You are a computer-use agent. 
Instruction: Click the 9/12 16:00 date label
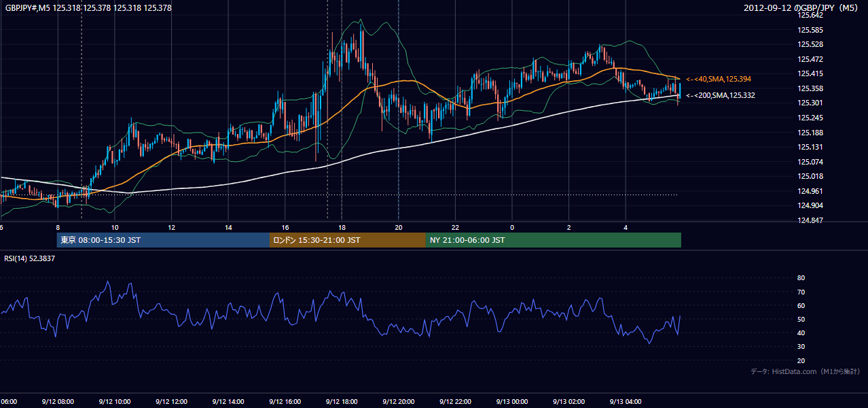pos(285,402)
